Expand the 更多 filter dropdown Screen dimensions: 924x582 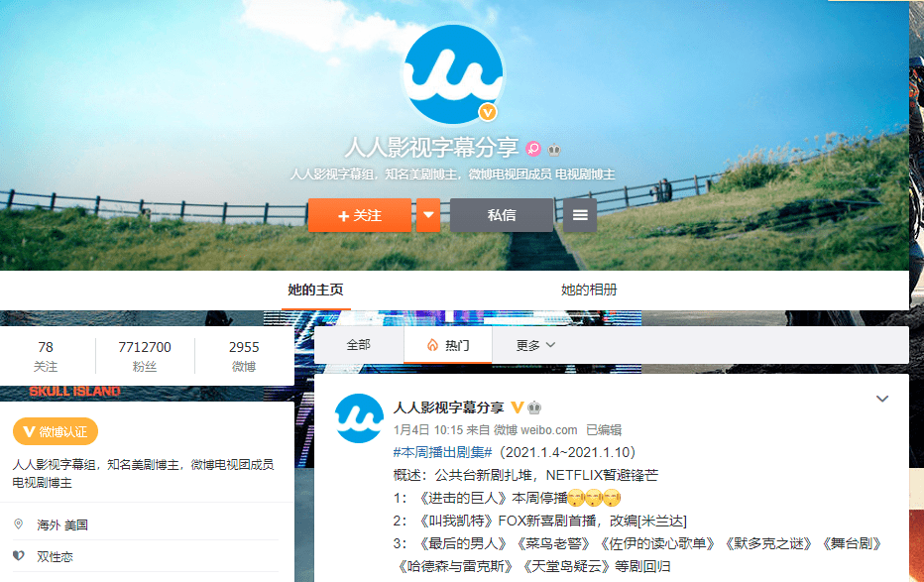tap(535, 345)
